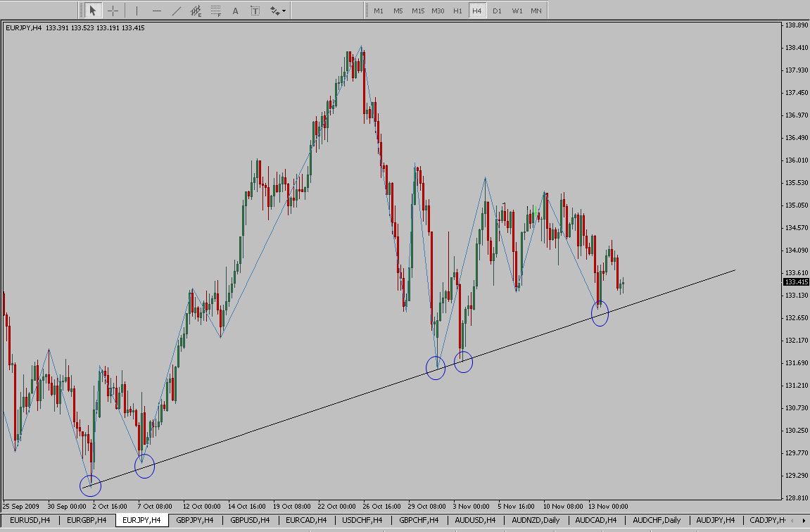Pick the horizontal line drawing tool
Image resolution: width=810 pixels, height=532 pixels.
tap(157, 11)
